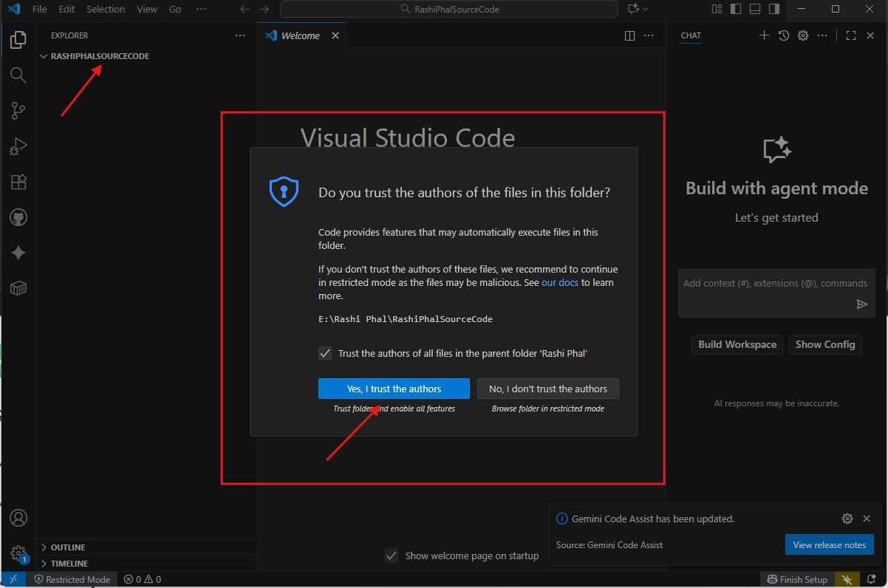Open the Extensions view
888x588 pixels.
point(18,182)
